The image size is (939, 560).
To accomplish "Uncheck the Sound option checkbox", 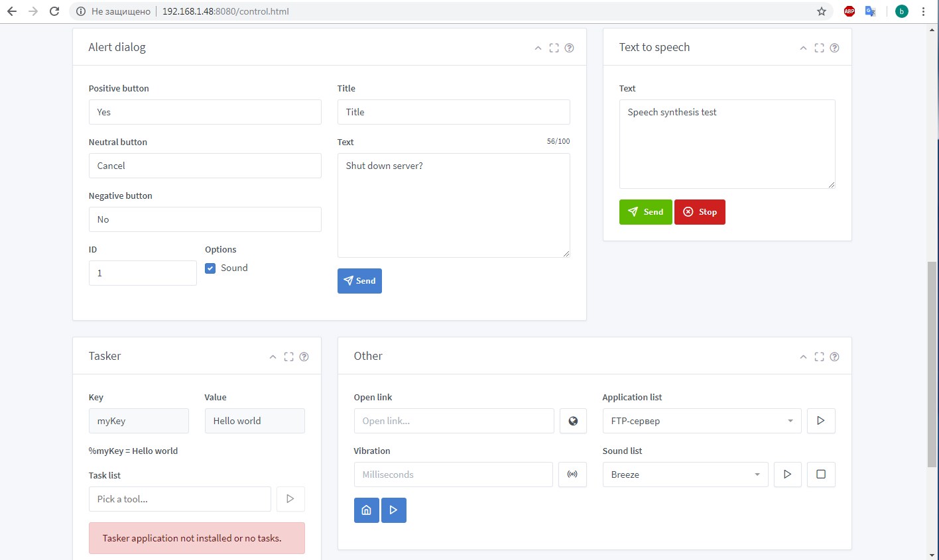I will click(210, 268).
